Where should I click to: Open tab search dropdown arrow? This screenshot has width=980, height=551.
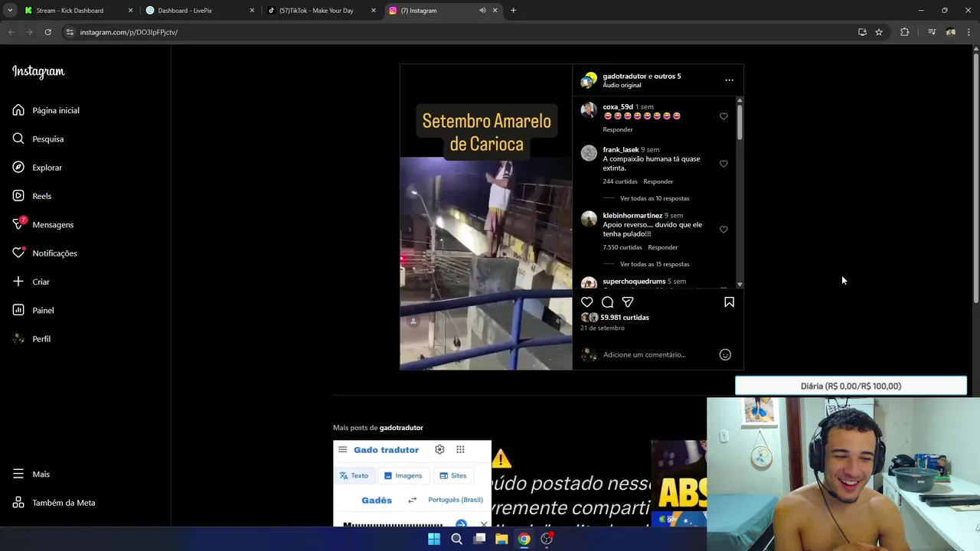[10, 11]
